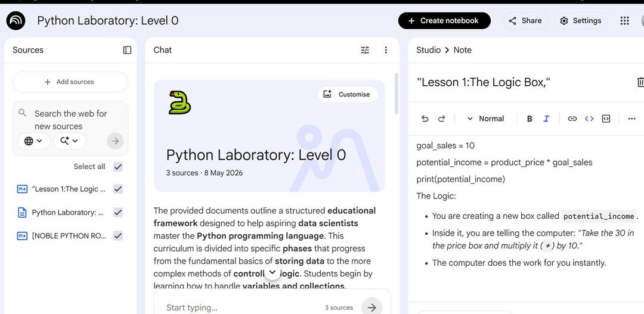Click the scroll-down chevron in chat
The height and width of the screenshot is (314, 644).
(x=272, y=272)
